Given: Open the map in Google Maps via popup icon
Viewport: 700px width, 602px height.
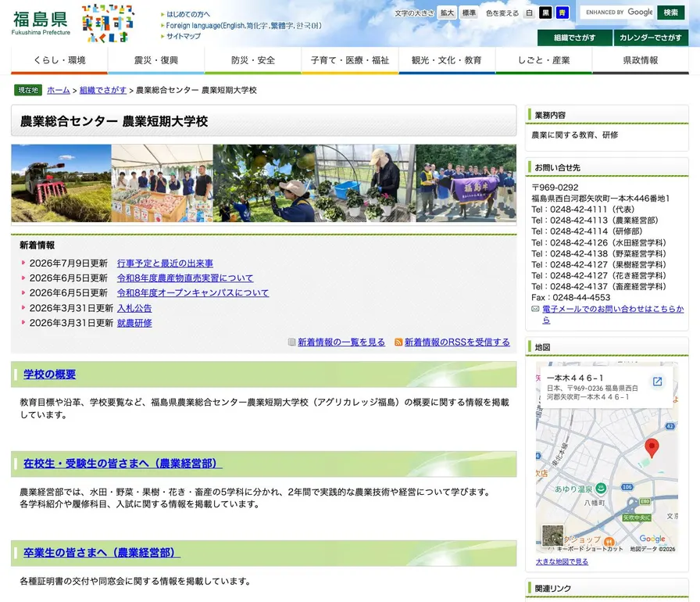Looking at the screenshot, I should 657,382.
